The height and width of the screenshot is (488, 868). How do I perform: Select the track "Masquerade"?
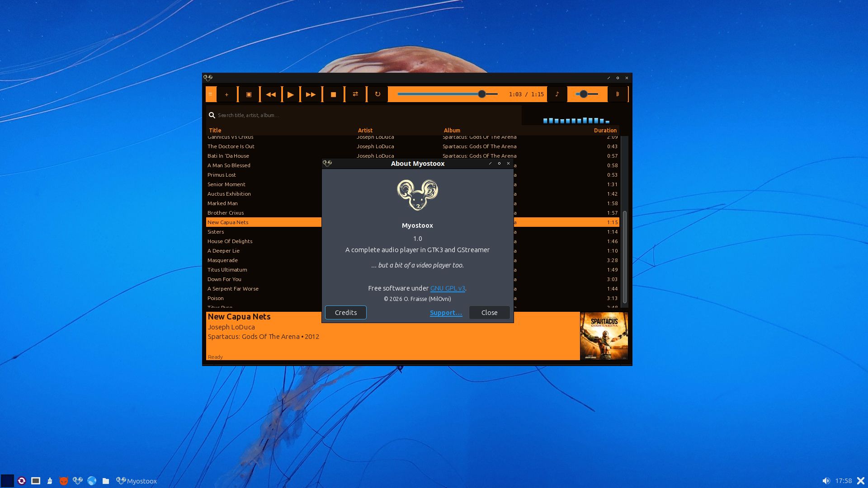(x=264, y=260)
